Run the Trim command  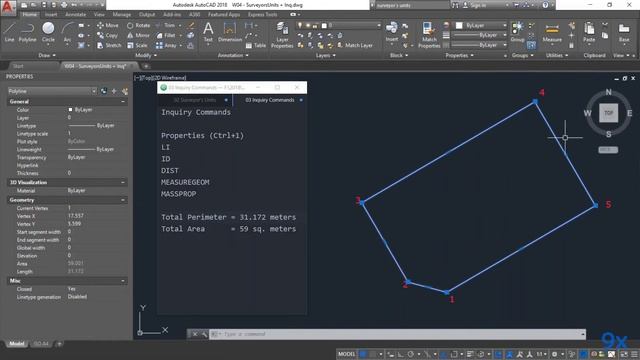pos(166,25)
